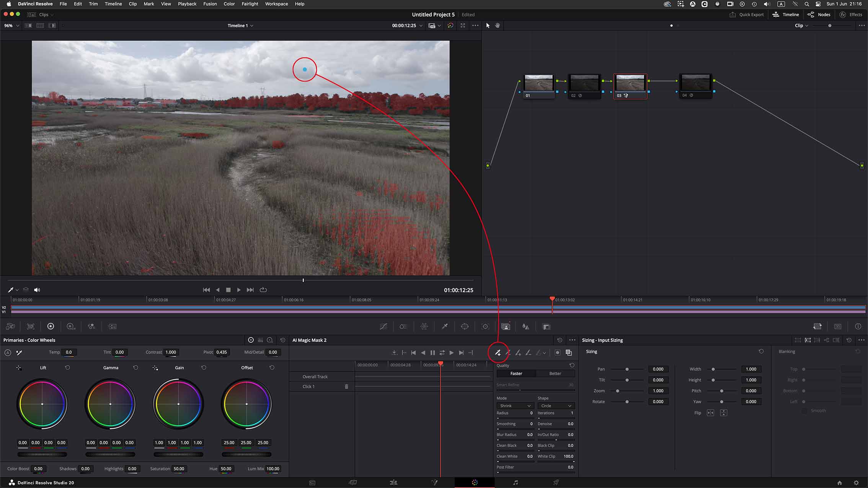Track forward in Magic Mask
868x488 pixels.
point(452,353)
